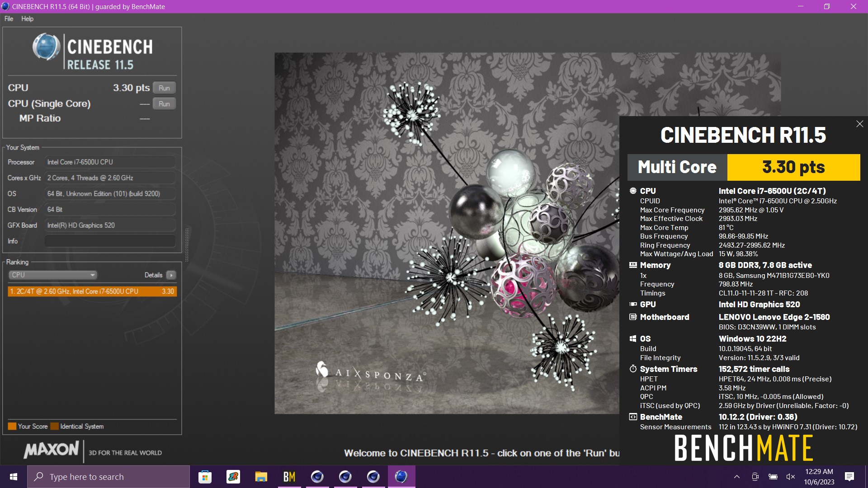Viewport: 868px width, 488px height.
Task: Click the orange Your Score legend swatch
Action: coord(12,426)
